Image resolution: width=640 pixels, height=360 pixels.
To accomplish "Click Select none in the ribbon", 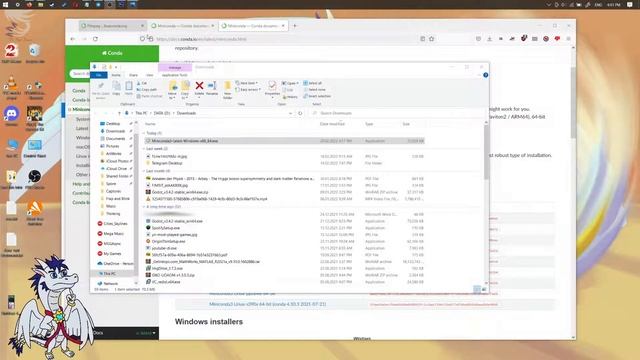I will (x=314, y=90).
